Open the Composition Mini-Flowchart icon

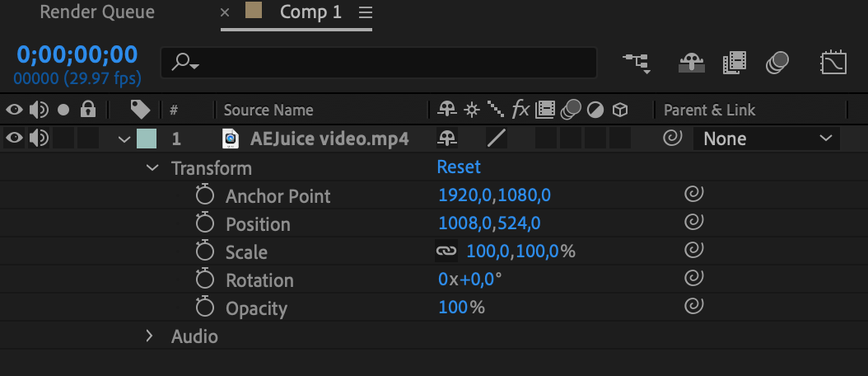(x=636, y=62)
